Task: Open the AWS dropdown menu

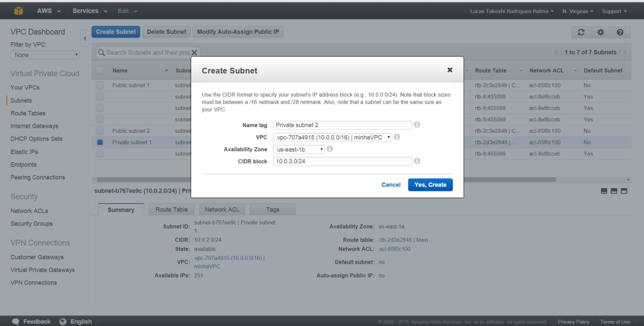Action: pos(48,11)
